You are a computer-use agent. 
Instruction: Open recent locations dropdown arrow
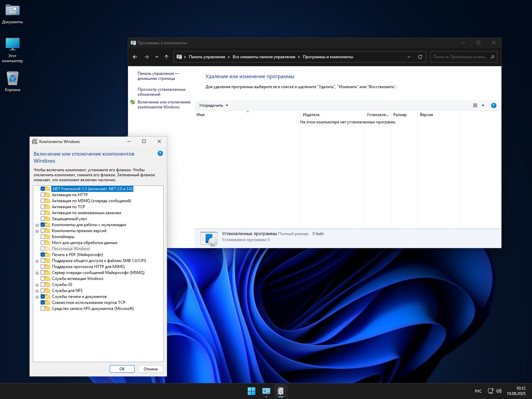click(157, 57)
